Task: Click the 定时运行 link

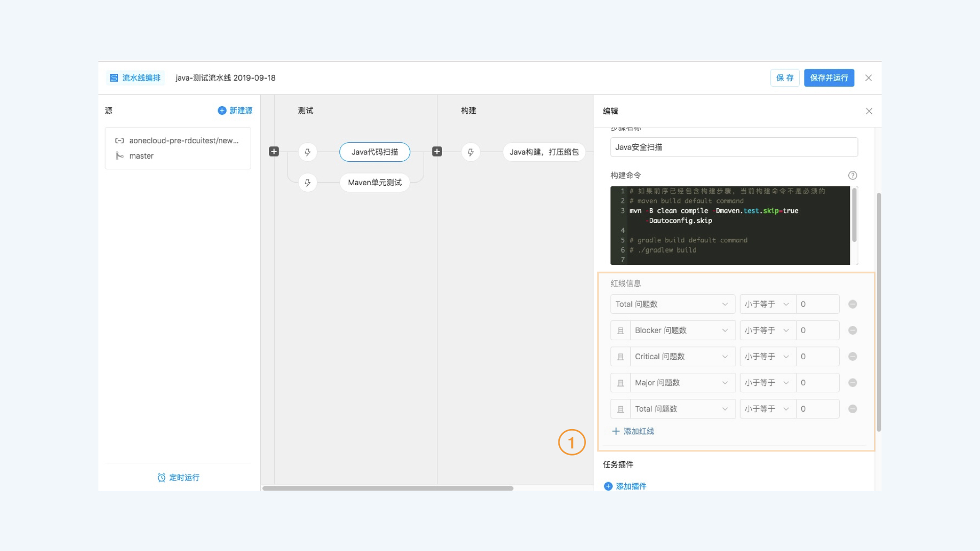Action: (184, 478)
